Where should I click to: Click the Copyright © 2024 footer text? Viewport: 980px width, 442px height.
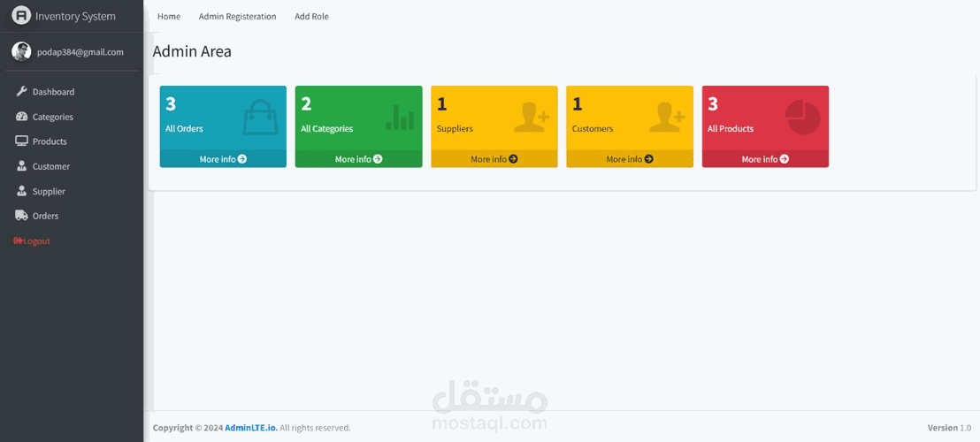tap(188, 428)
